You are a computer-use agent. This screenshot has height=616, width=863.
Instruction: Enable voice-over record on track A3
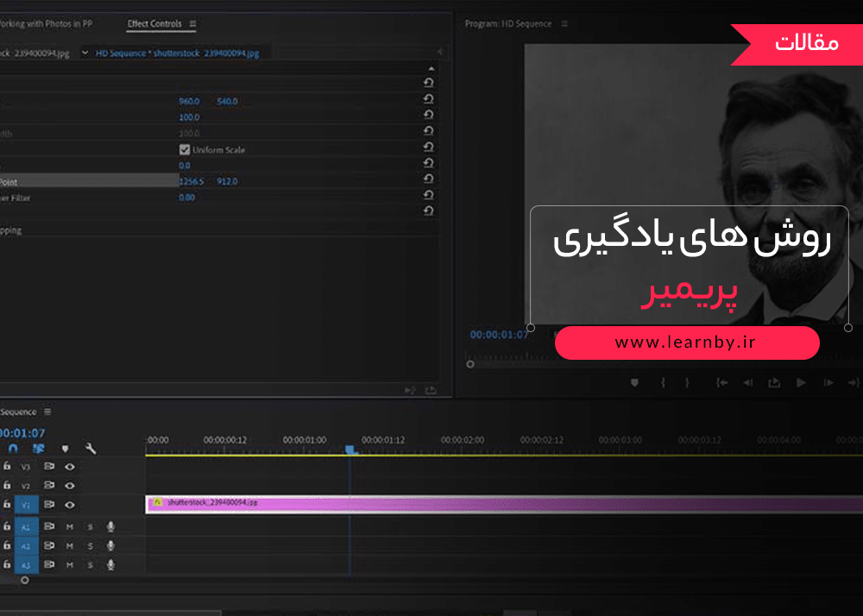click(110, 565)
